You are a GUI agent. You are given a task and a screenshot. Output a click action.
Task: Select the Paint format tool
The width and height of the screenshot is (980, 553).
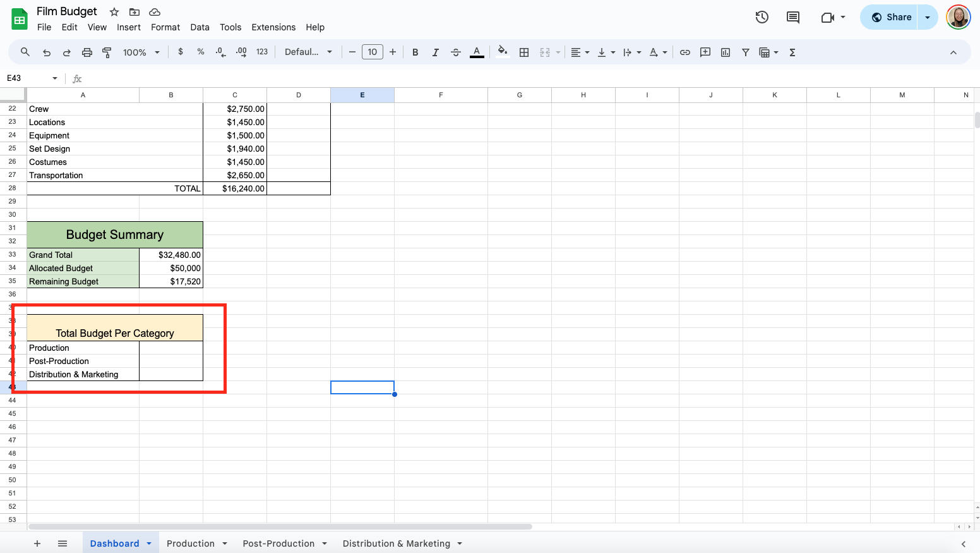click(x=107, y=52)
